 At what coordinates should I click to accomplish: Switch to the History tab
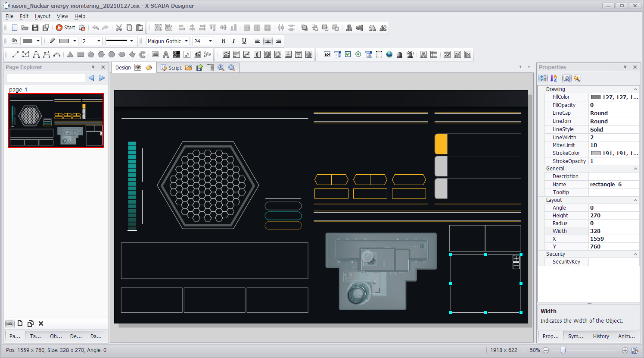click(x=601, y=336)
